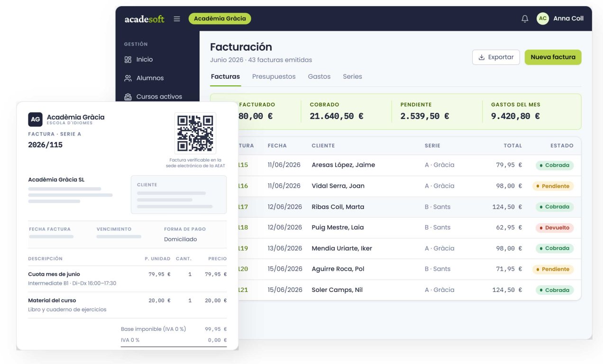The height and width of the screenshot is (364, 603).
Task: Select client Puig Mestre, Laia
Action: [338, 227]
